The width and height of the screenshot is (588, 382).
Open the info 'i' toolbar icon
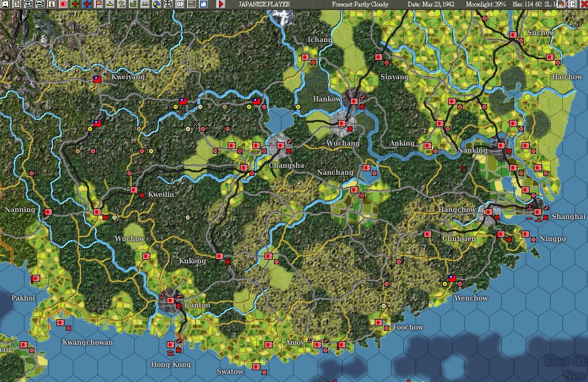[x=52, y=4]
